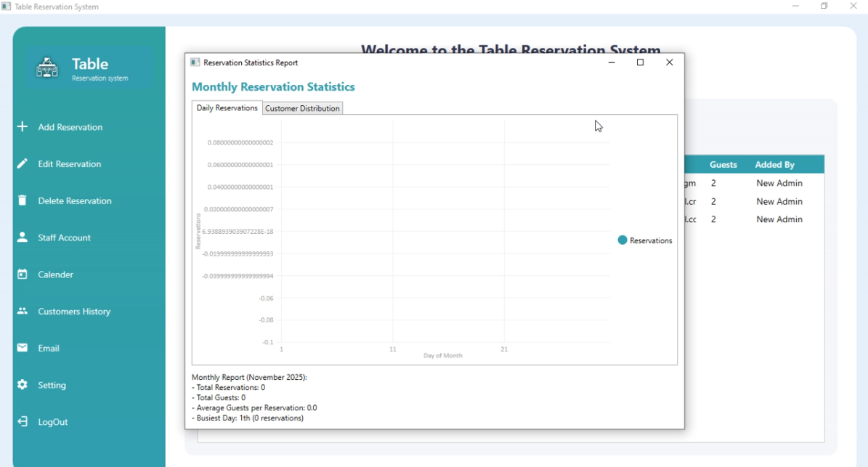Click the exit icon beside LogOut
The height and width of the screenshot is (467, 868).
click(x=22, y=422)
